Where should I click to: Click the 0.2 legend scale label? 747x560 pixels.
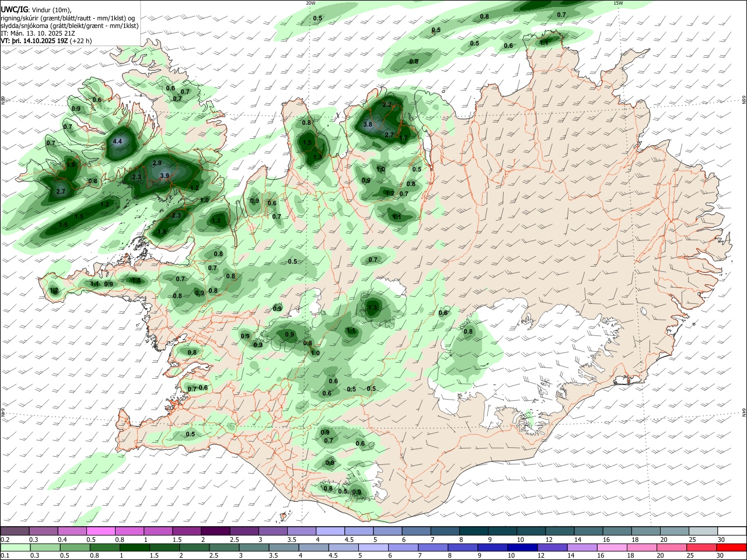click(x=5, y=540)
